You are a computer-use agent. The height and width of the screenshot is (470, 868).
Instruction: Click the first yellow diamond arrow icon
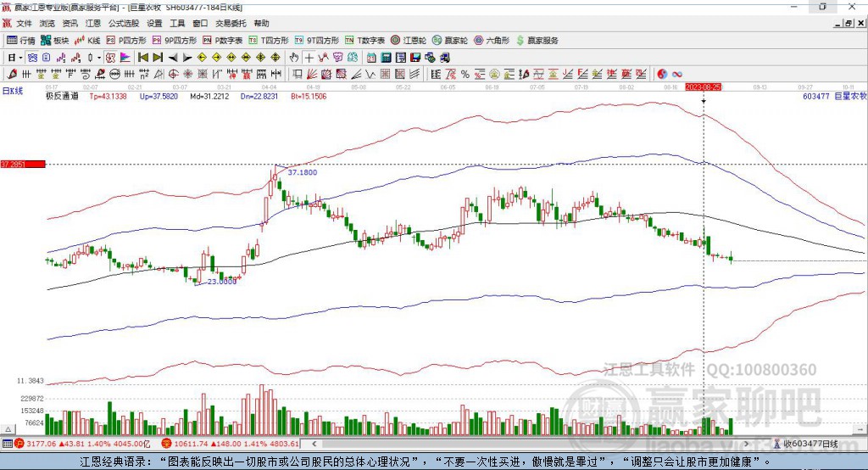pyautogui.click(x=202, y=58)
